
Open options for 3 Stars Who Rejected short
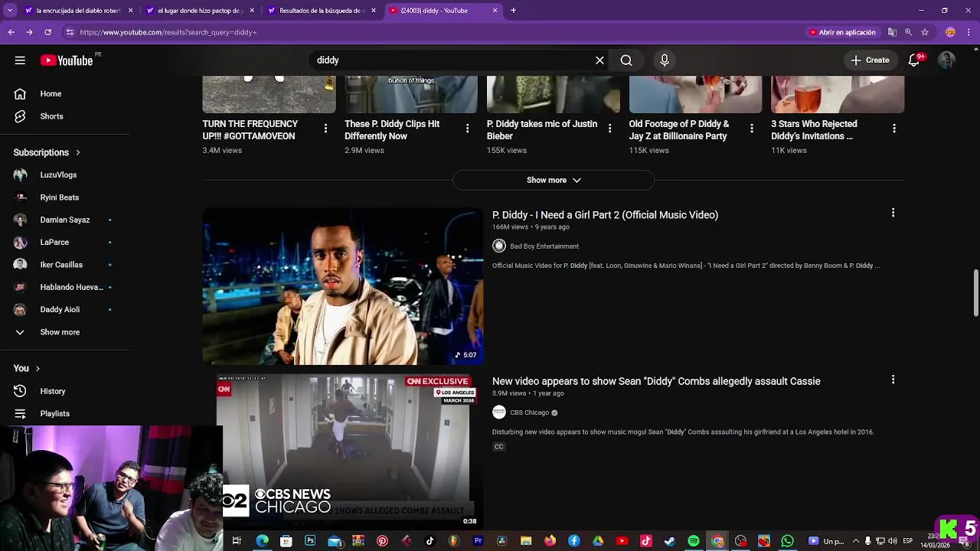[x=893, y=129]
